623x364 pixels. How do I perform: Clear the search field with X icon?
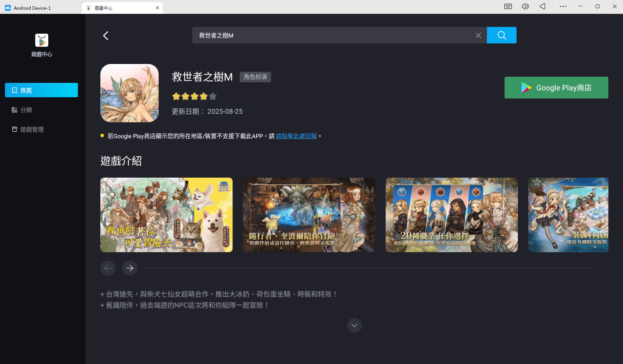pyautogui.click(x=478, y=36)
